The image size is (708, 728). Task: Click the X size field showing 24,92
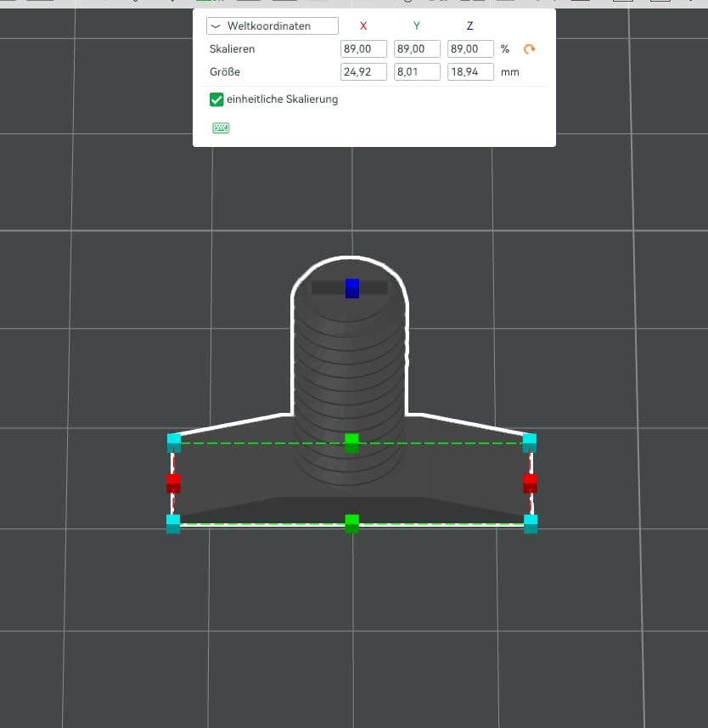(363, 72)
